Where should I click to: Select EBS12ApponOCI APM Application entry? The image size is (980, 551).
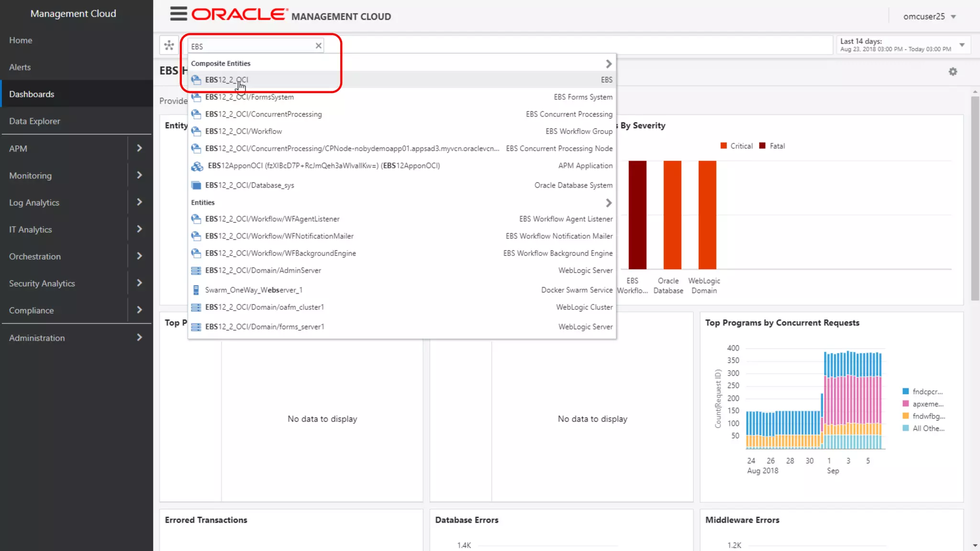pyautogui.click(x=402, y=166)
